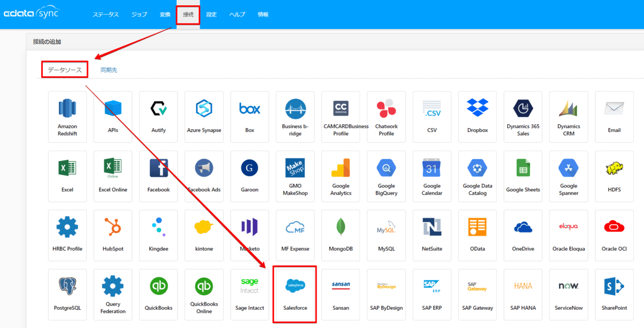Image resolution: width=644 pixels, height=328 pixels.
Task: Open Query Federation connector
Action: (x=113, y=295)
